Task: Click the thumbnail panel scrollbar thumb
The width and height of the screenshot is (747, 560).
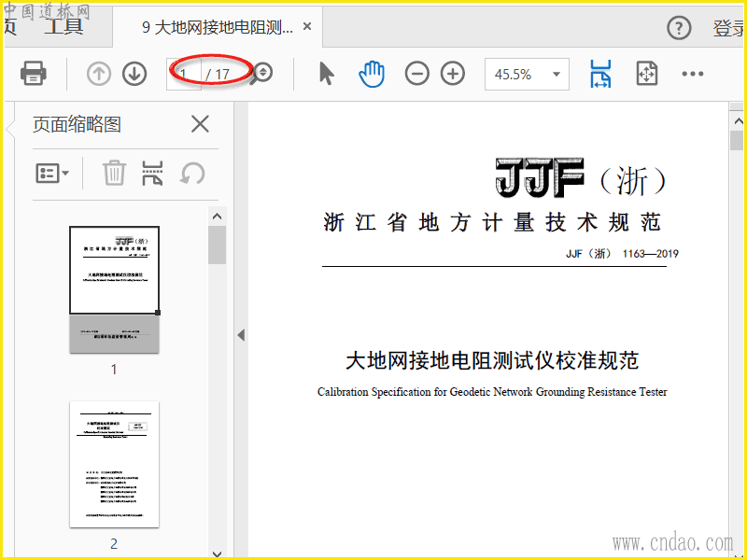Action: [x=218, y=245]
